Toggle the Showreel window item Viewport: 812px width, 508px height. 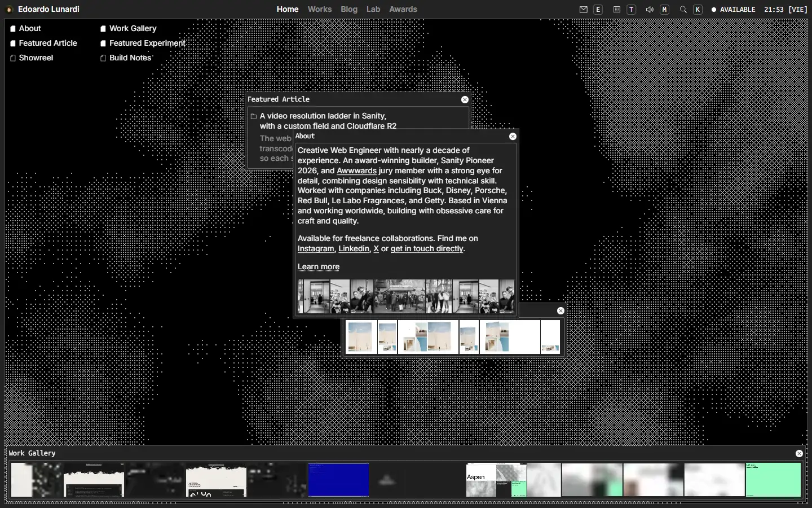32,58
